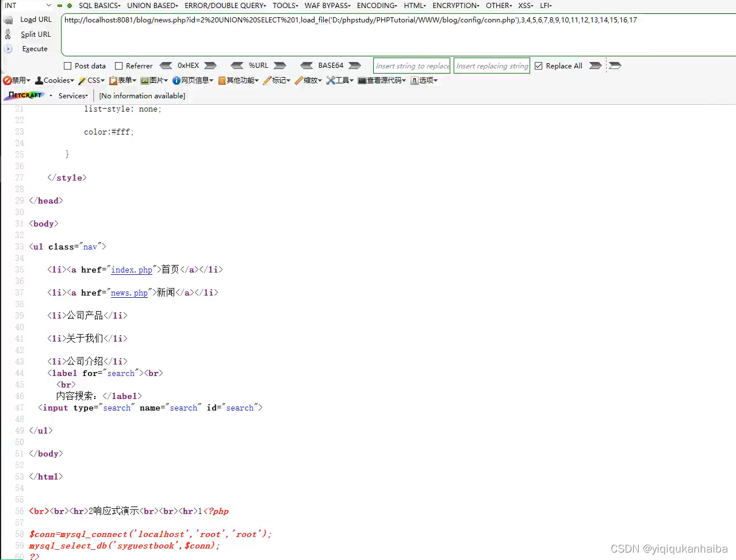Open the 图片 (Images) menu
The width and height of the screenshot is (736, 560).
154,80
